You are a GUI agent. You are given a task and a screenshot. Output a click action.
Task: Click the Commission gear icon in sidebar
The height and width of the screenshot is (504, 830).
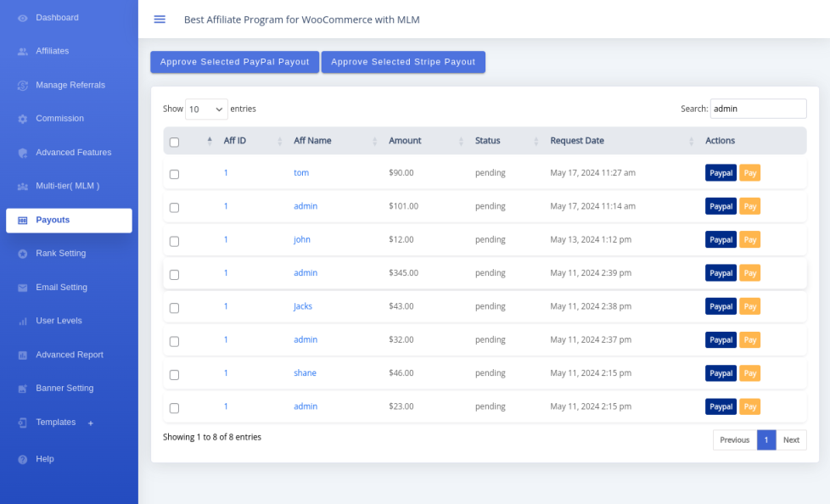(x=23, y=119)
